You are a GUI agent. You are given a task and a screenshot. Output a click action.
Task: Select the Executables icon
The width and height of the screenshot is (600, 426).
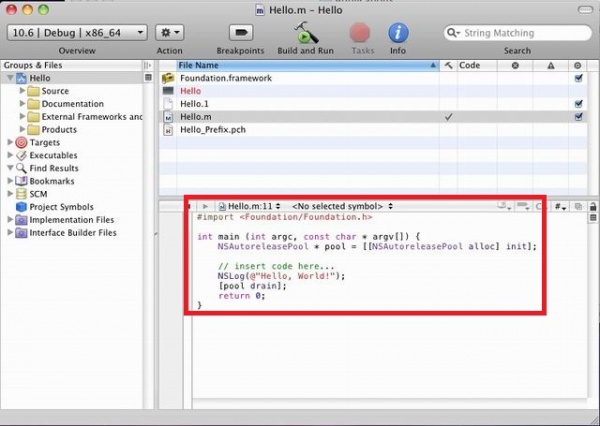(x=21, y=155)
